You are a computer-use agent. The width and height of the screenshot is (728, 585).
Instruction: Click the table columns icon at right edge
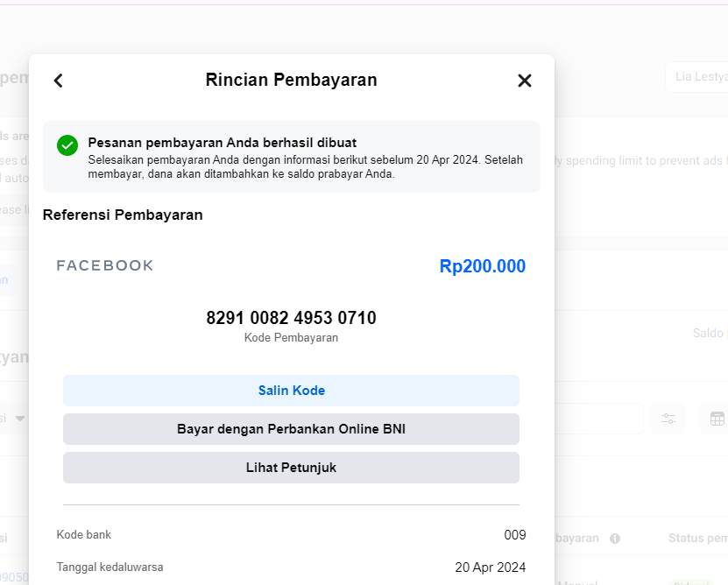pyautogui.click(x=717, y=419)
